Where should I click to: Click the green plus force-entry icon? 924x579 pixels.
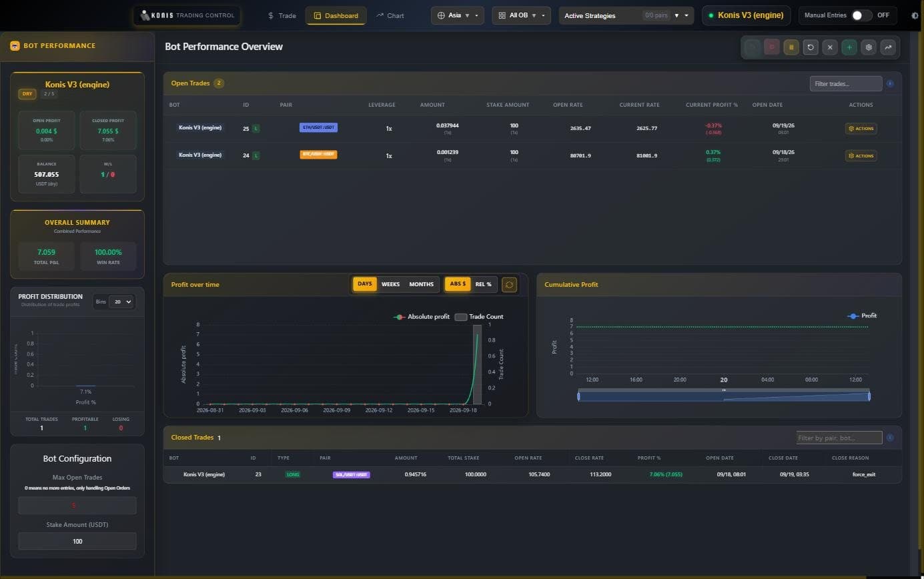pos(849,47)
